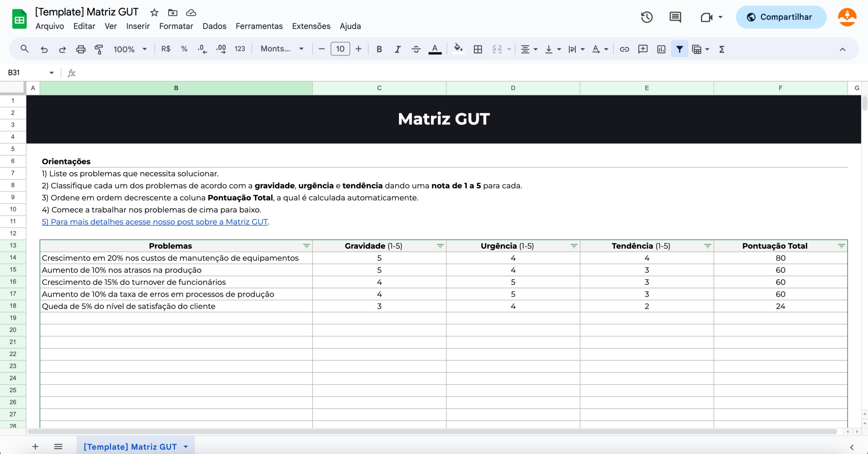
Task: Open more number formats 123
Action: tap(240, 49)
